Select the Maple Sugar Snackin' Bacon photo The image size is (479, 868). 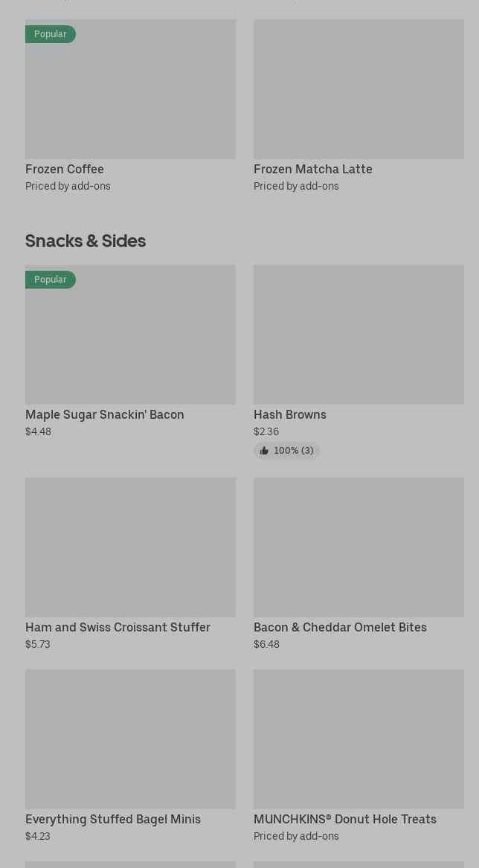(130, 335)
